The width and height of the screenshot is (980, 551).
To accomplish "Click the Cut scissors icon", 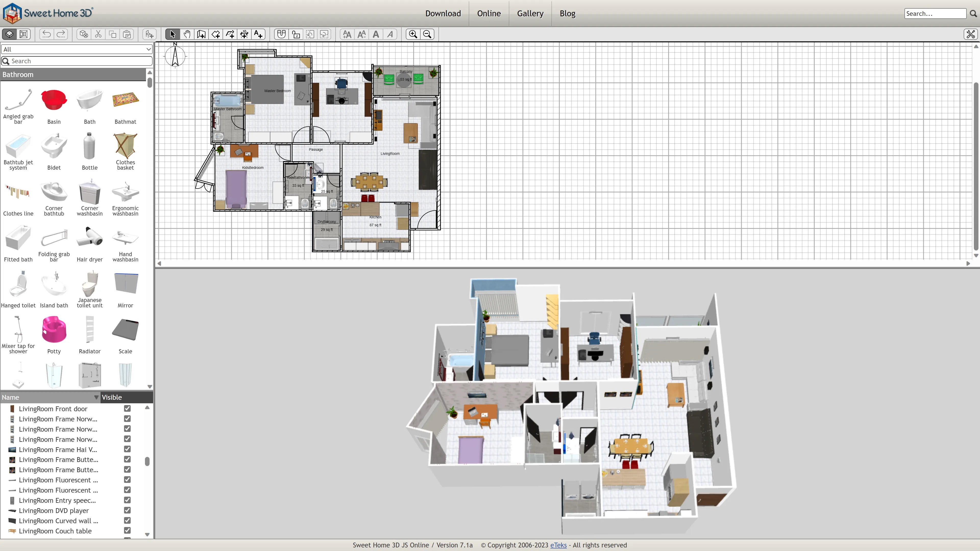I will (98, 34).
